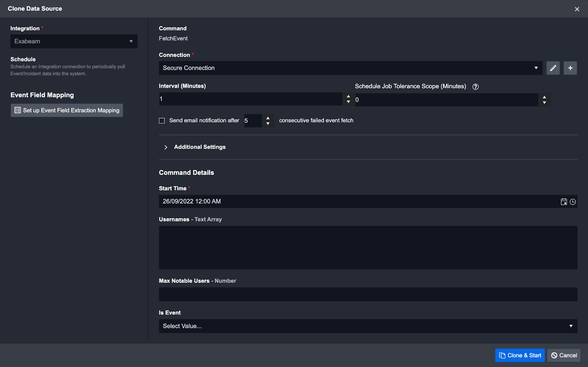Open the Integration dropdown showing Exabeam
The height and width of the screenshot is (367, 588).
tap(74, 42)
